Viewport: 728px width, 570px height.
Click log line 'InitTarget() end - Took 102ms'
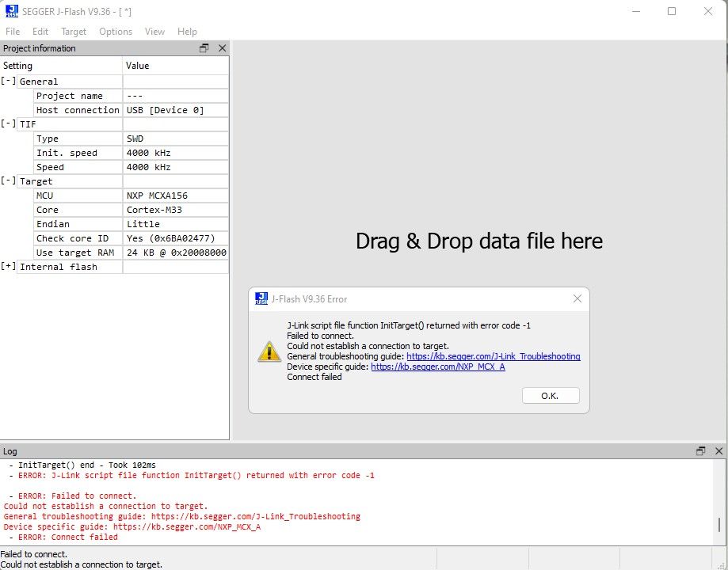click(x=82, y=465)
